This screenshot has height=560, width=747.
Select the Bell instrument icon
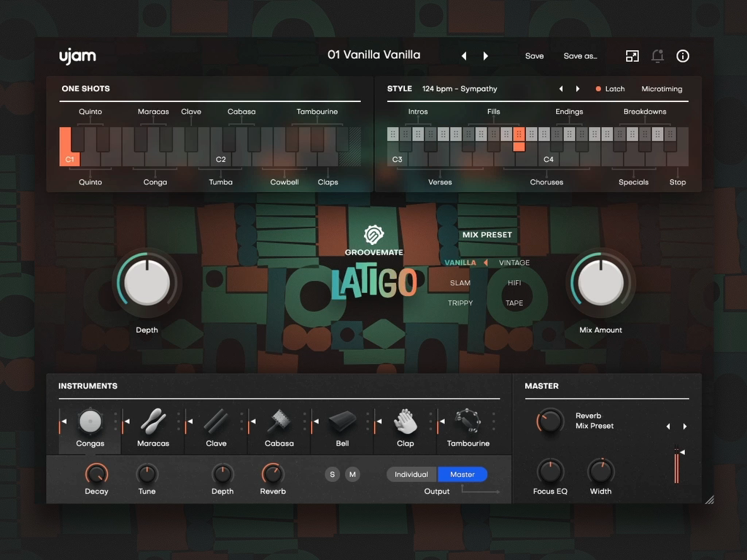[x=342, y=421]
